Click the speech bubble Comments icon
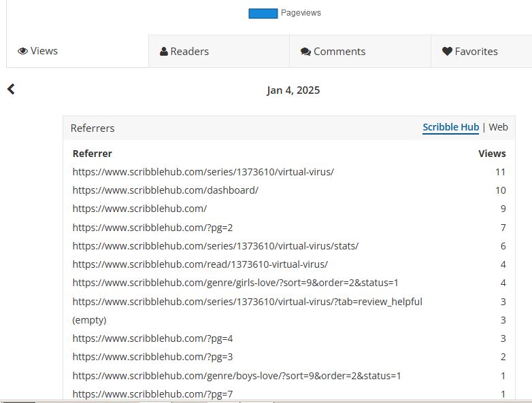 (x=305, y=52)
